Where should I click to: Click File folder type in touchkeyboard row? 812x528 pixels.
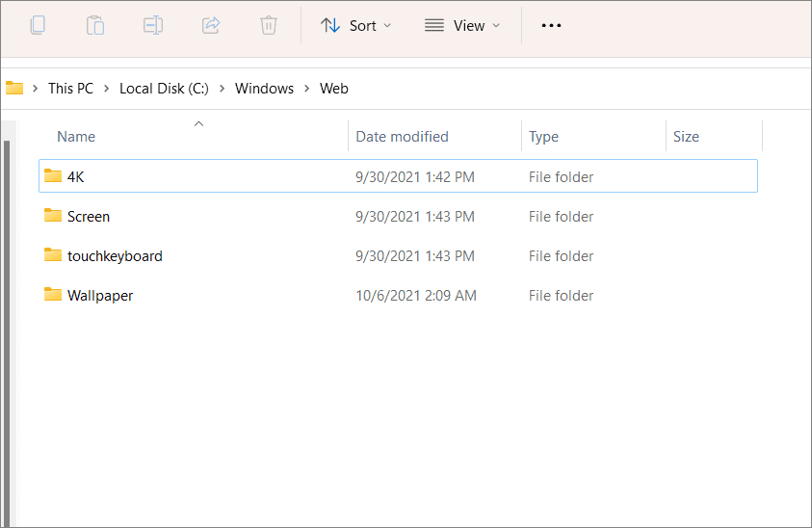[561, 256]
